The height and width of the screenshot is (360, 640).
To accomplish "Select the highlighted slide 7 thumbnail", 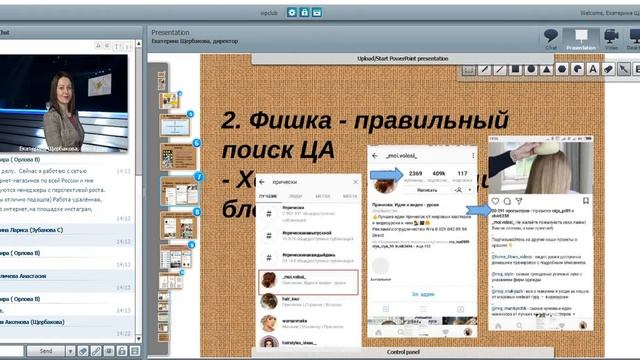I will [x=180, y=191].
